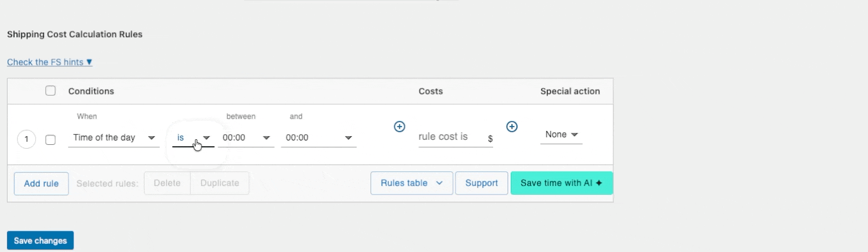Tick the select-all checkbox beside Conditions header
This screenshot has height=252, width=868.
(50, 91)
